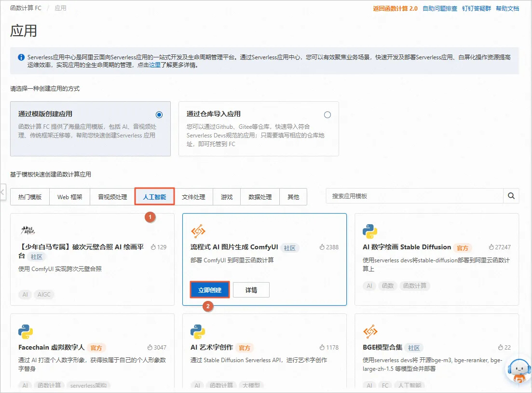Viewport: 532px width, 393px height.
Task: Click 函数计算 FC breadcrumb link
Action: (26, 8)
